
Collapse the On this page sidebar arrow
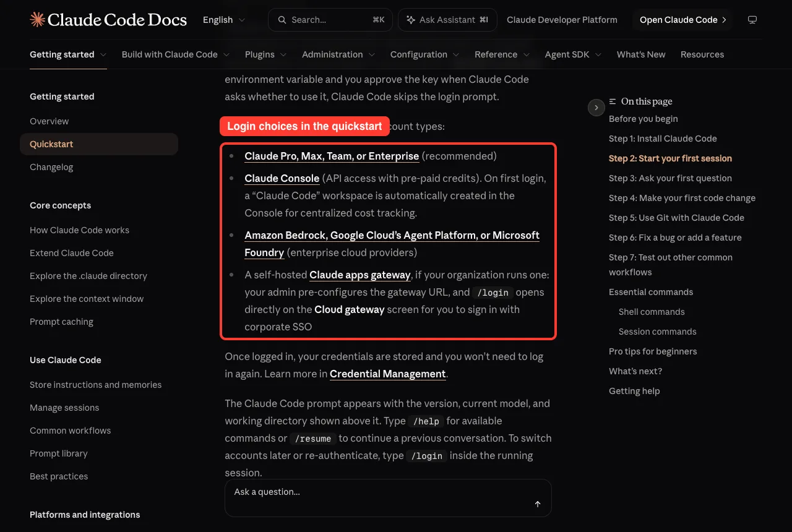point(596,108)
